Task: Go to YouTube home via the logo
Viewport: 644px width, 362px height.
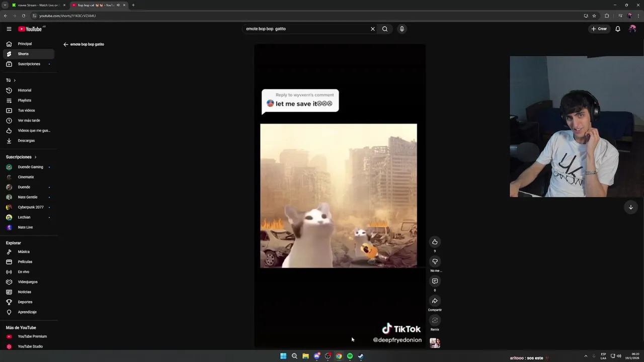Action: point(30,29)
